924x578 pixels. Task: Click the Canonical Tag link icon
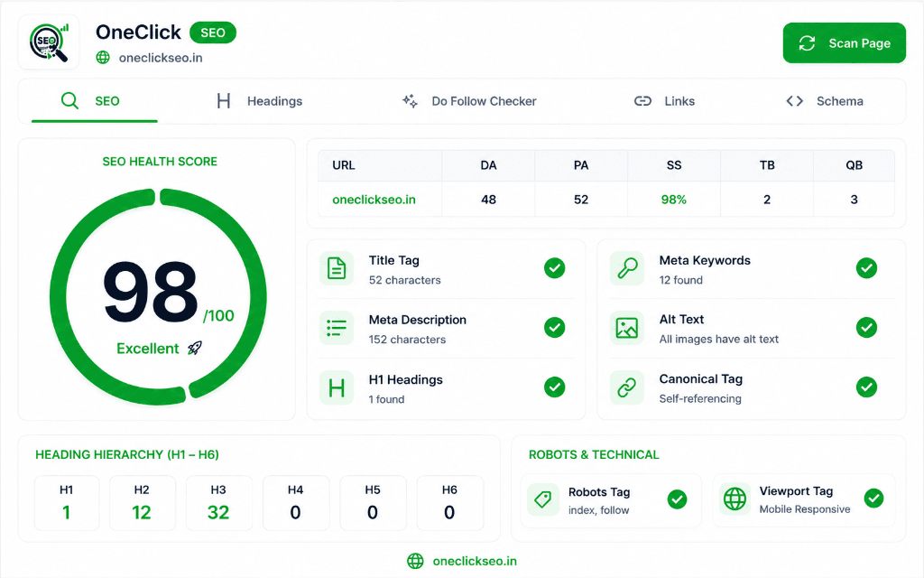[627, 387]
